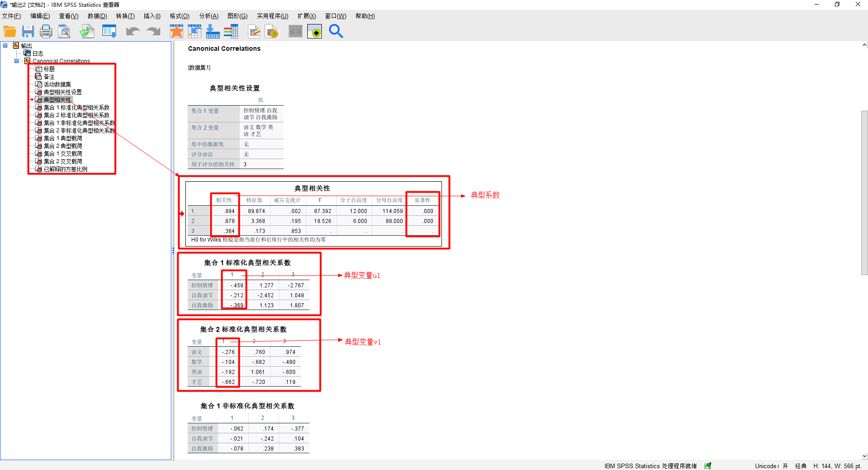The height and width of the screenshot is (470, 868).
Task: Click the .994 correlation cell
Action: (229, 211)
